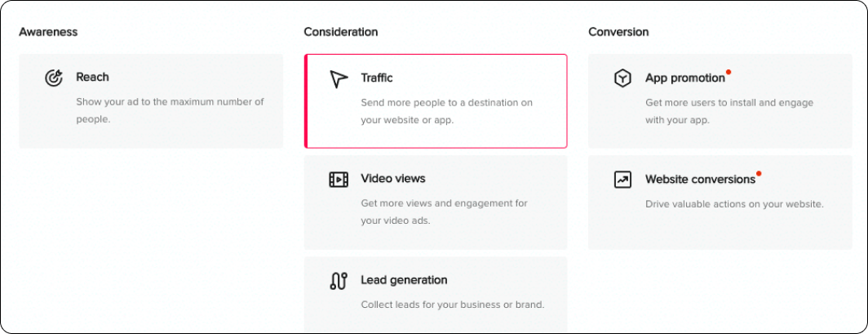Click 'Send more people to a destination' description
868x334 pixels.
[447, 111]
